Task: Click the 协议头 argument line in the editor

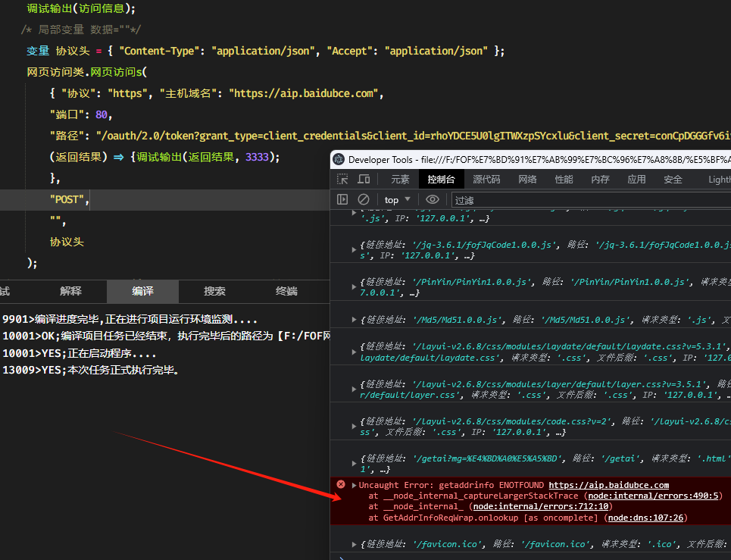Action: coord(67,242)
